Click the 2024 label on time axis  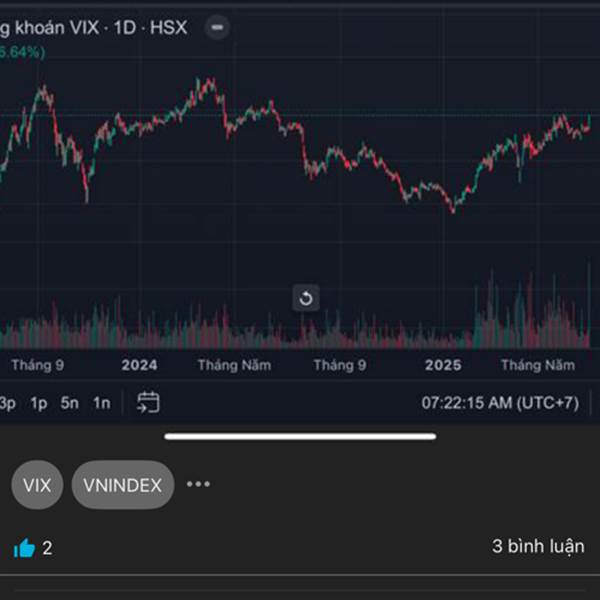(139, 365)
